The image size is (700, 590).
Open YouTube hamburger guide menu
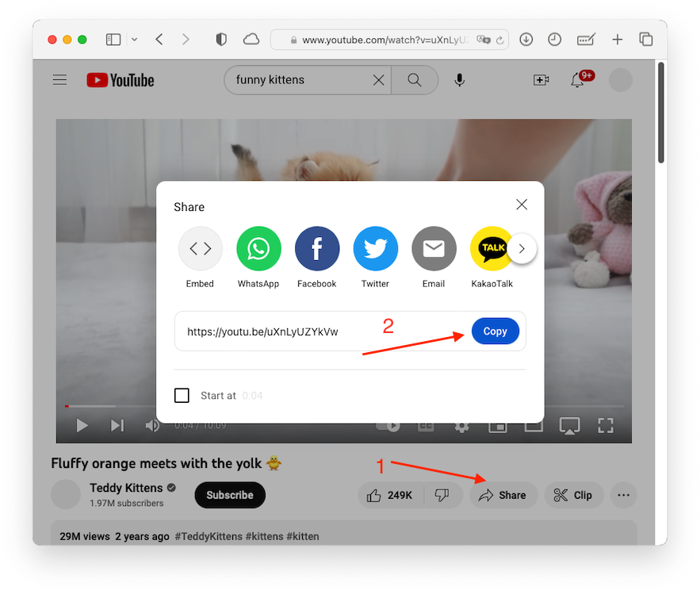pos(59,80)
